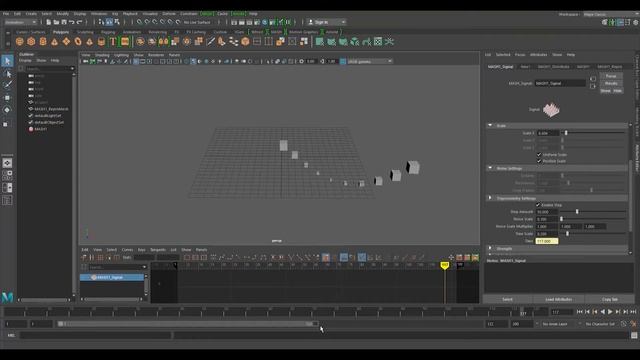
Task: Toggle the Uniform Scale checkbox
Action: pyautogui.click(x=539, y=155)
